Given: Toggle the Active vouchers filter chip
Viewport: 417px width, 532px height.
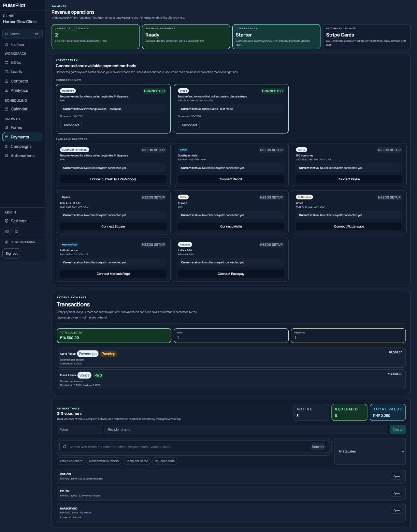Looking at the screenshot, I should (x=71, y=461).
